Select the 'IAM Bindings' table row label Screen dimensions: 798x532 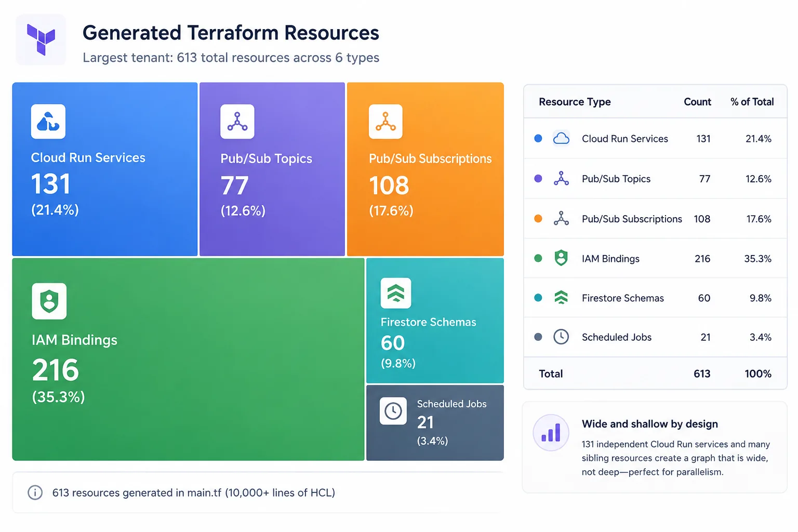coord(610,259)
